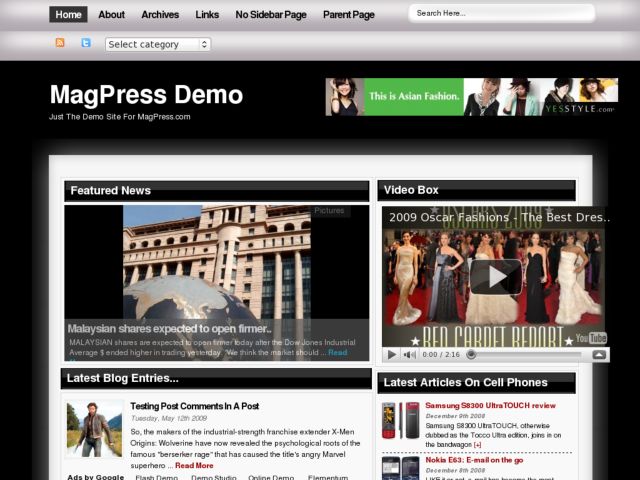This screenshot has height=480, width=640.
Task: Click Read More on Wolverine post
Action: point(194,465)
